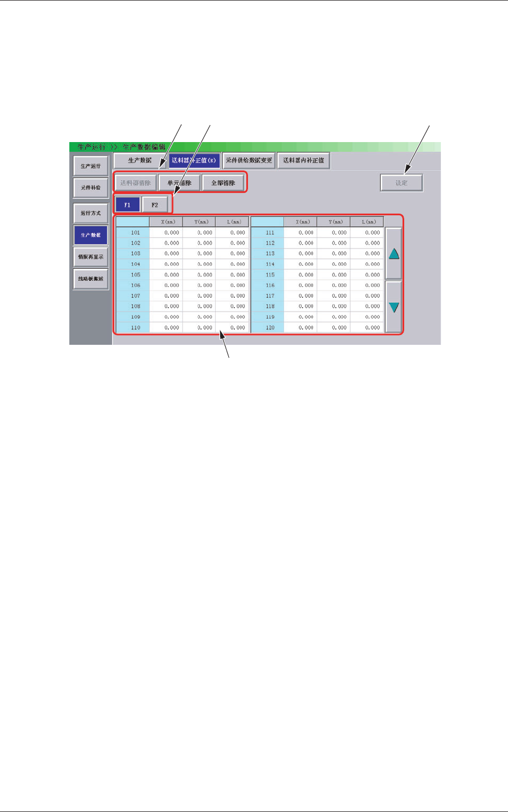Click the right table L(mm) column header

pos(367,222)
